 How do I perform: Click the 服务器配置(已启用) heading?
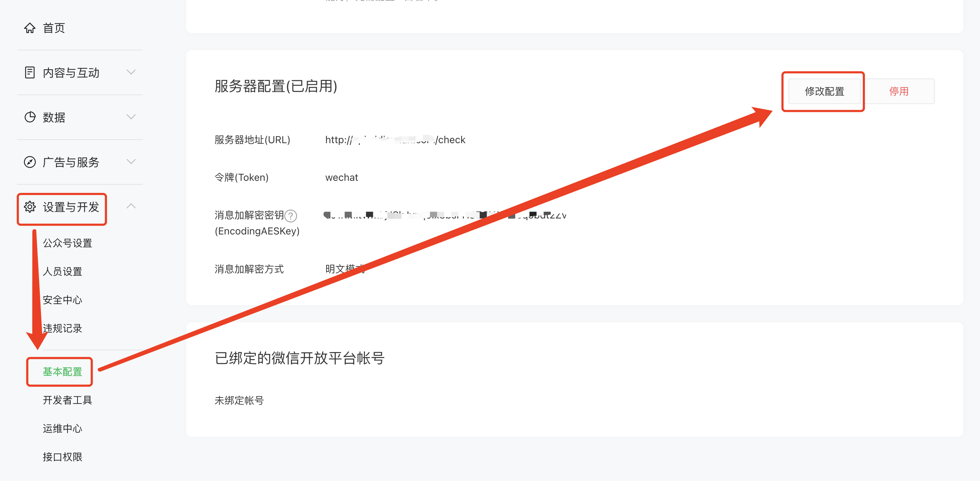pos(276,86)
